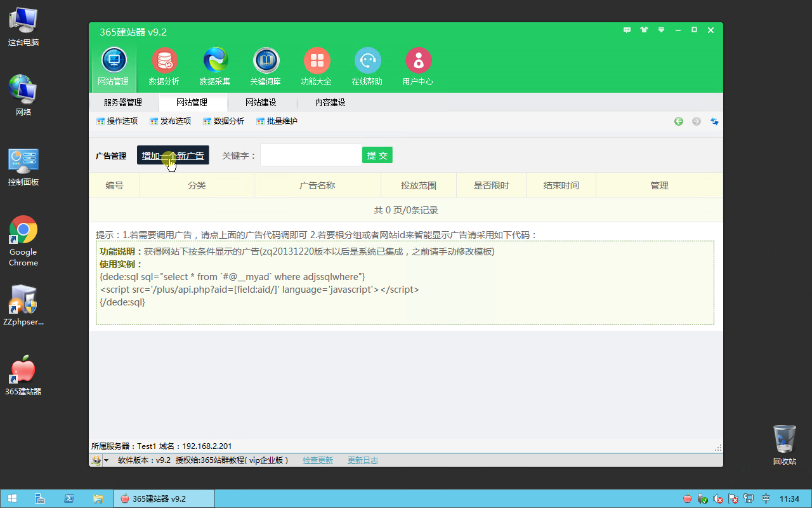Switch to the 网站建设 tab
812x508 pixels.
[261, 102]
